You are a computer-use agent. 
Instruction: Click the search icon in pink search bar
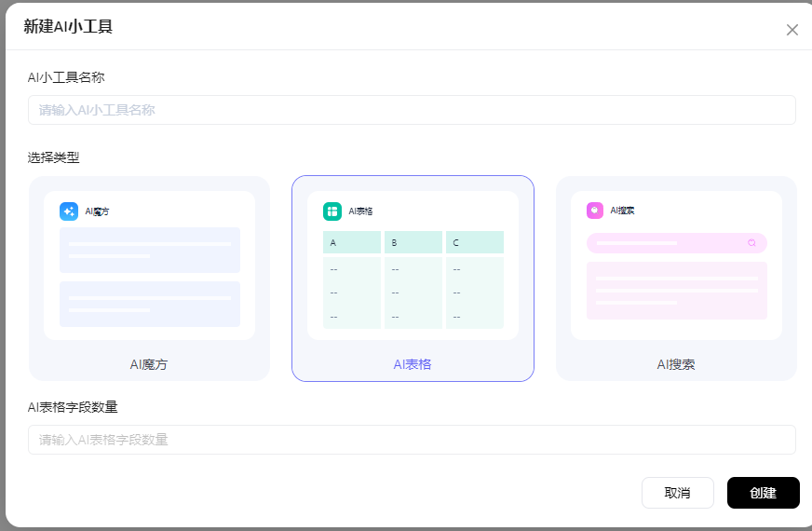(x=751, y=243)
